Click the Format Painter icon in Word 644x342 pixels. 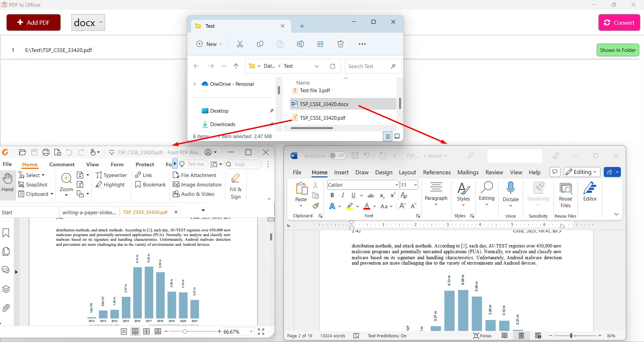click(x=315, y=206)
